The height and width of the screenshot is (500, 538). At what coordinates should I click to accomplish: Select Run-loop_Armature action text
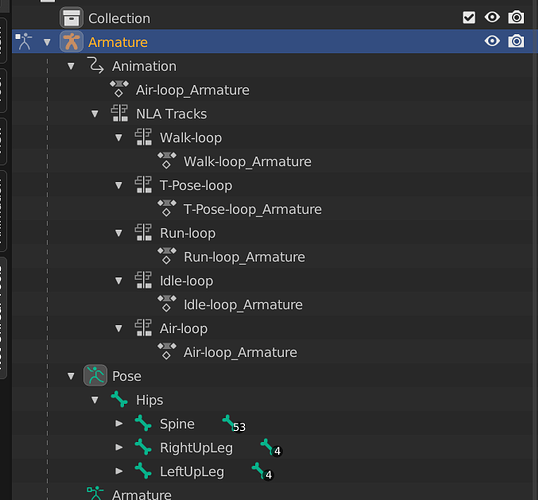244,257
